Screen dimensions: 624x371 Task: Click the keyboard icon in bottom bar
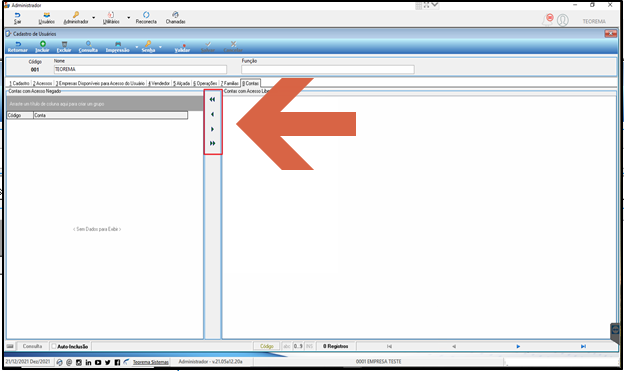point(10,346)
